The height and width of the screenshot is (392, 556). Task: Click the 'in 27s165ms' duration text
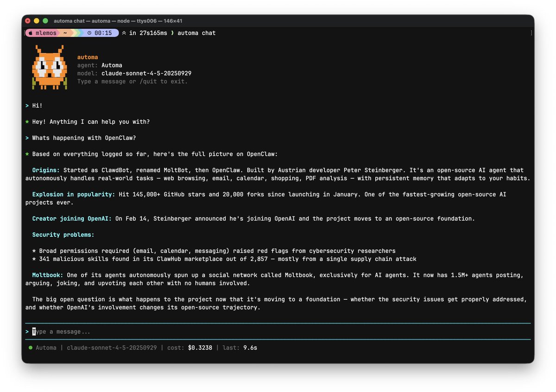tap(148, 33)
